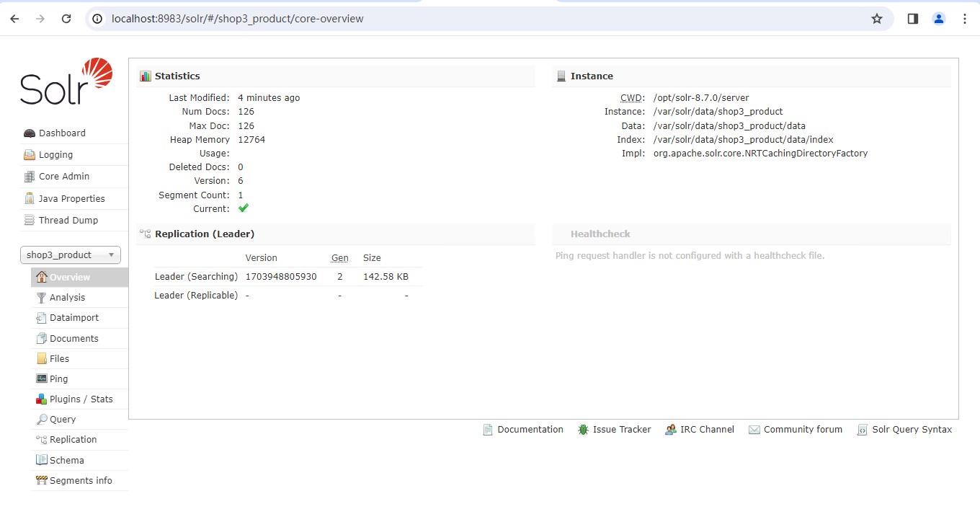
Task: Click the green Current checkmark
Action: click(244, 208)
